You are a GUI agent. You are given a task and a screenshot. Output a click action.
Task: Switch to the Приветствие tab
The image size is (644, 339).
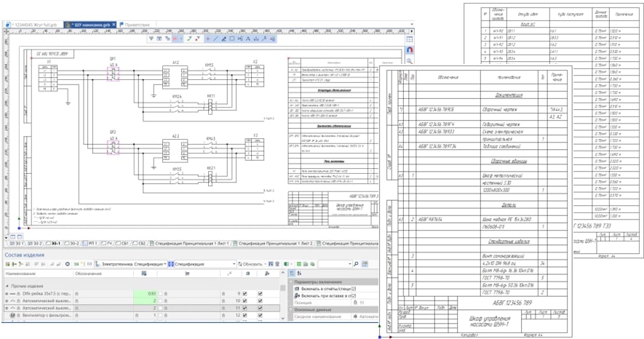click(x=135, y=25)
